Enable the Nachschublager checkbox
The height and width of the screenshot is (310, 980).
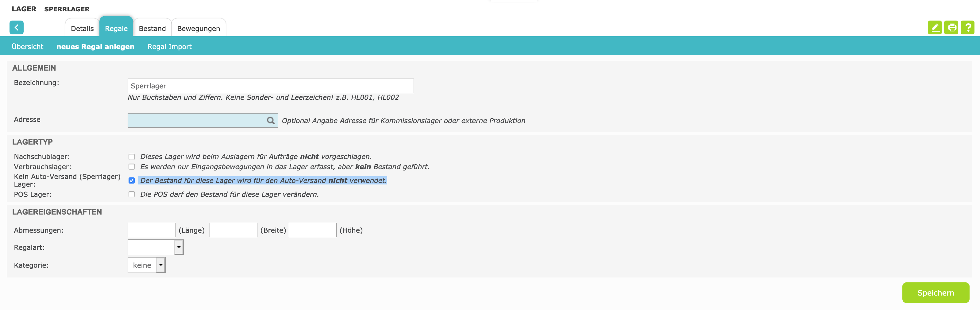(132, 157)
